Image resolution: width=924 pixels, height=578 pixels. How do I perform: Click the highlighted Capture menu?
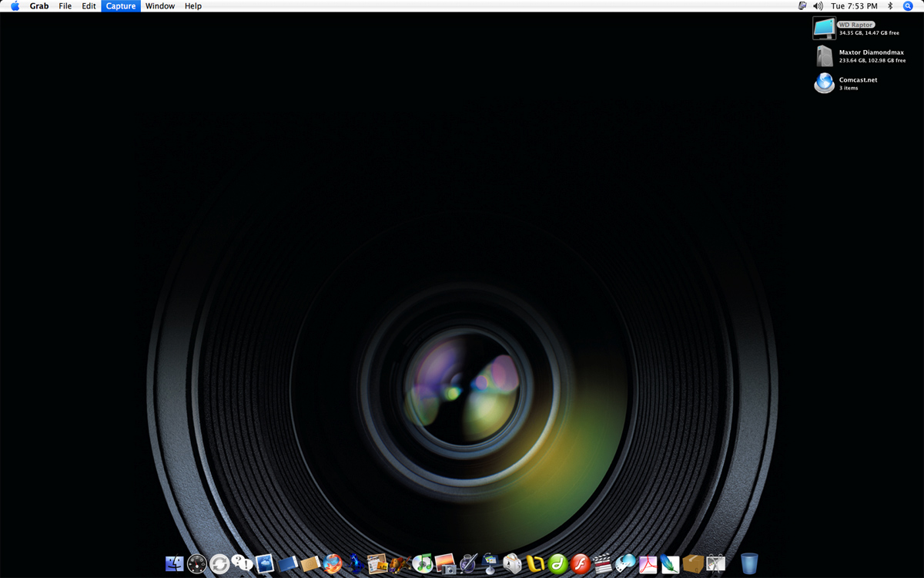click(121, 6)
